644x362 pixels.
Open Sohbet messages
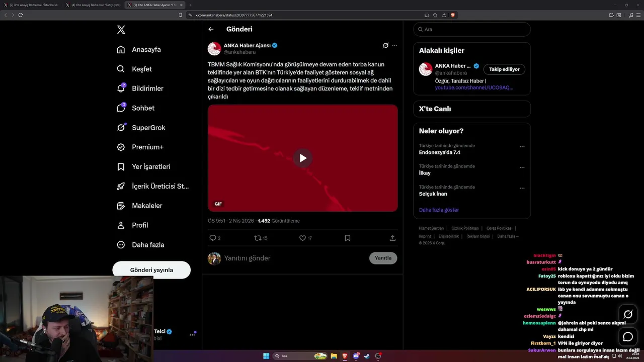point(135,108)
